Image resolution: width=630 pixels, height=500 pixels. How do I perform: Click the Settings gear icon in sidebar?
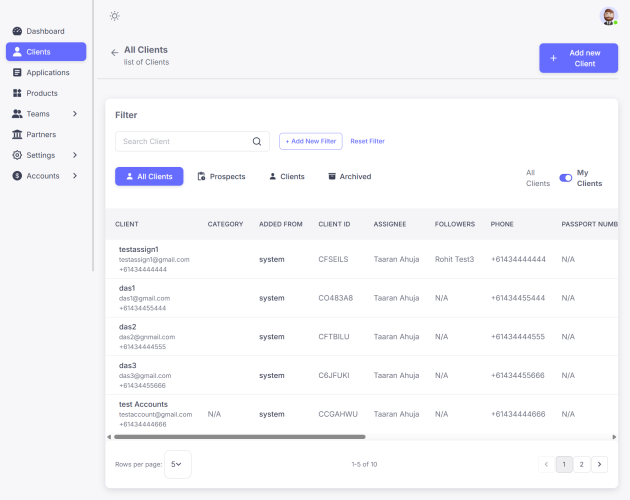(17, 155)
